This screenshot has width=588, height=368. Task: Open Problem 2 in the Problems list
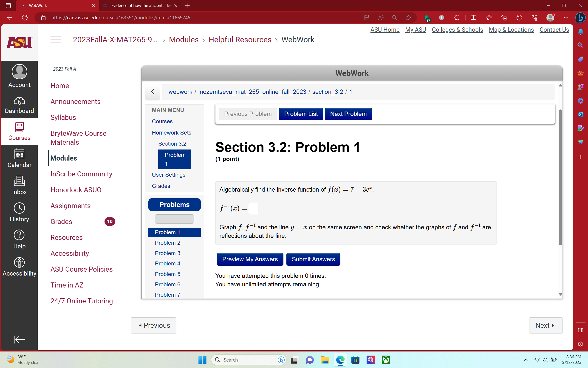167,243
